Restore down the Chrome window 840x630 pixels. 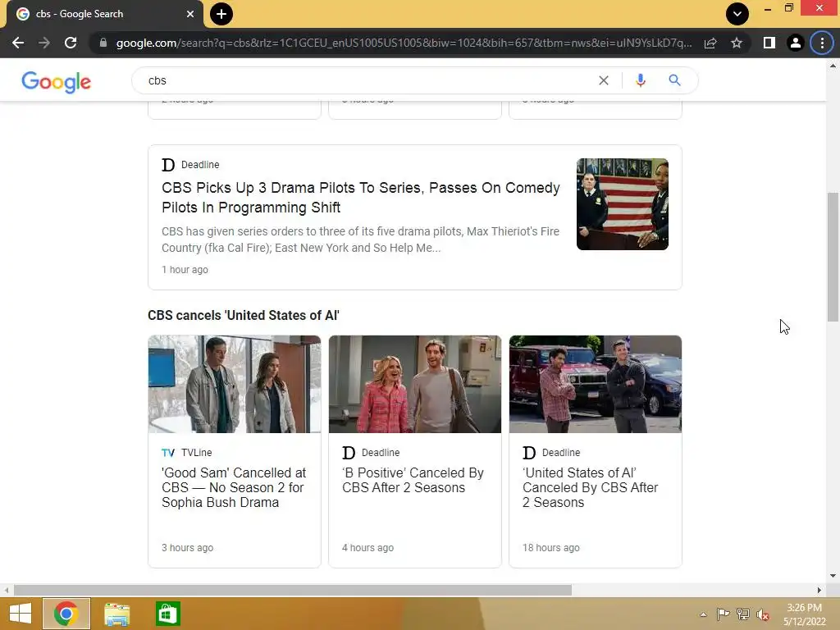click(788, 8)
